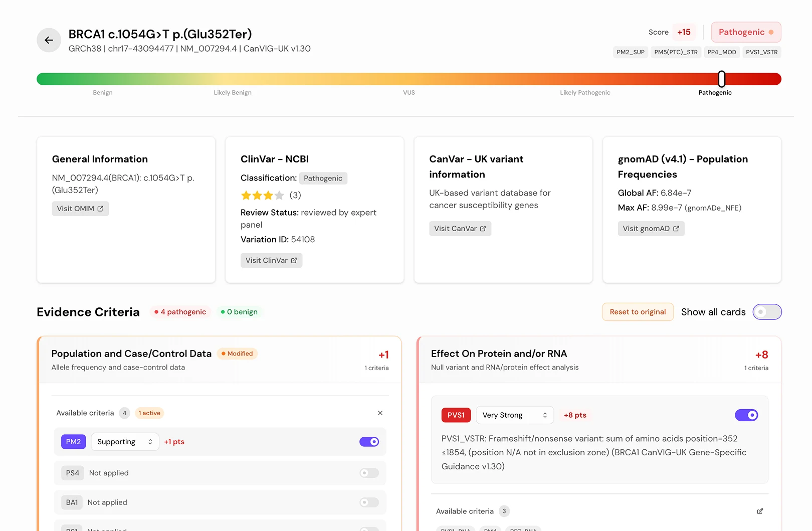Click the VUS scale label
This screenshot has height=531, width=812.
(409, 93)
